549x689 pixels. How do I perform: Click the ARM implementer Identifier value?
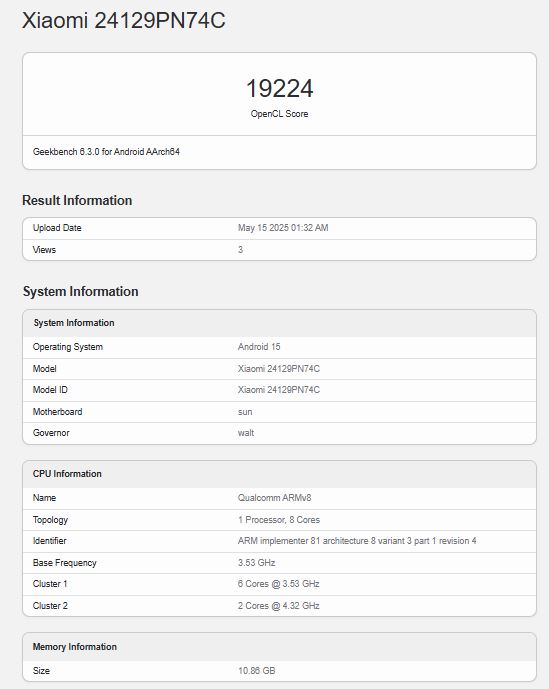coord(357,541)
